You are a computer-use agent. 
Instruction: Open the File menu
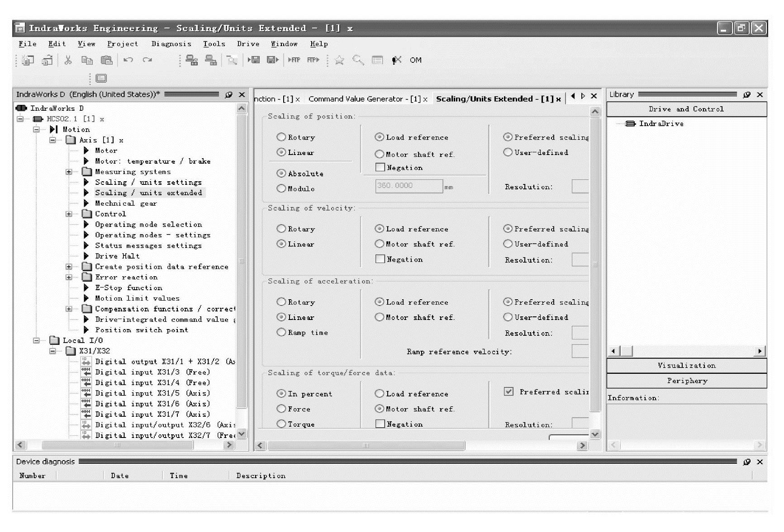tap(28, 44)
